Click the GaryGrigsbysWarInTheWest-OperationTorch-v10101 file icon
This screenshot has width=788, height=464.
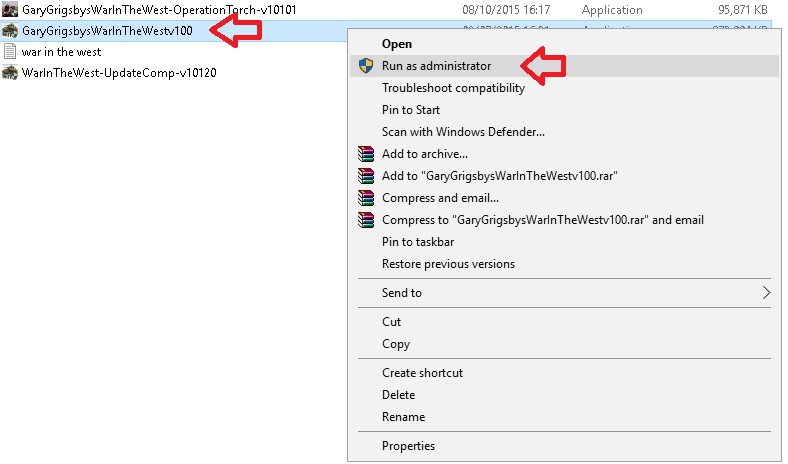tap(10, 9)
